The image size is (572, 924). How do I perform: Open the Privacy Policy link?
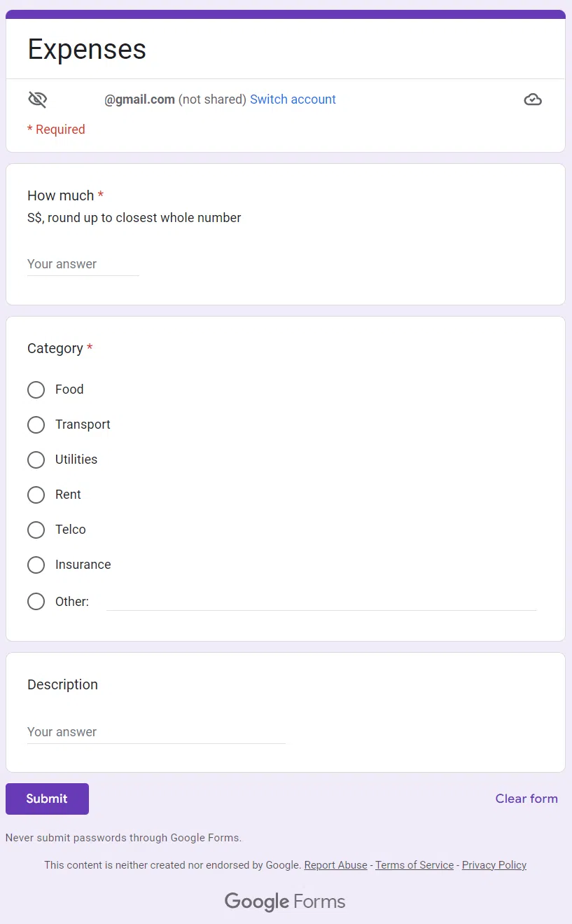click(494, 865)
